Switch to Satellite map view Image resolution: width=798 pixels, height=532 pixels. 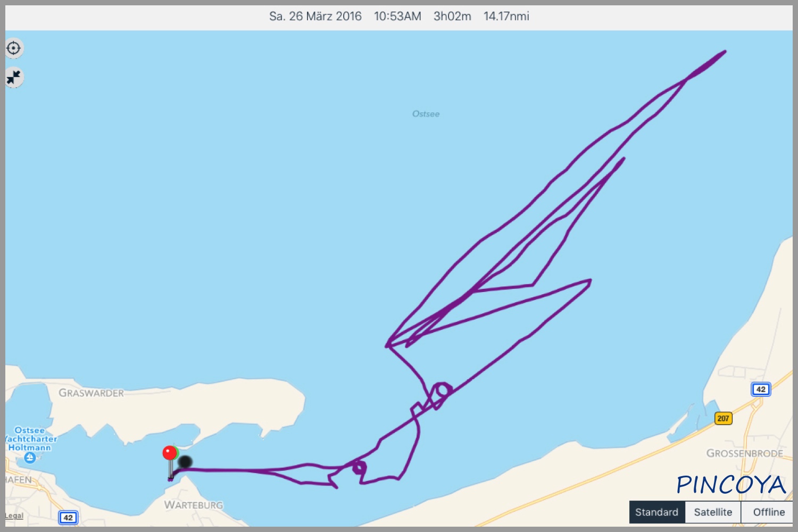pos(713,512)
